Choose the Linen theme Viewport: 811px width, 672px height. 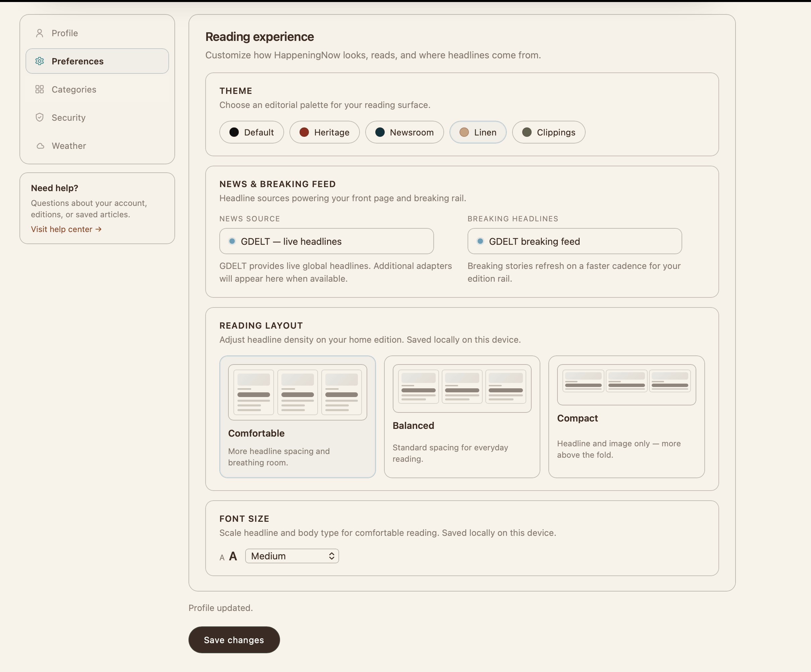click(x=478, y=132)
